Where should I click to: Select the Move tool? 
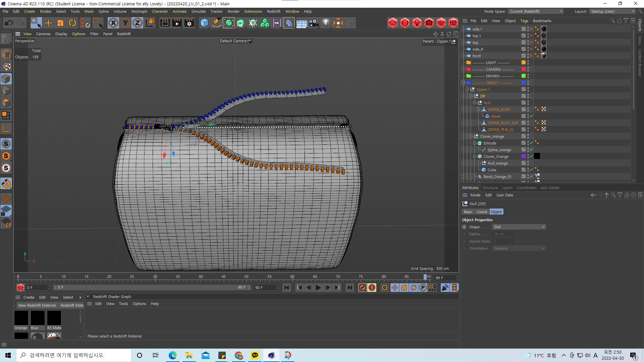coord(48,23)
